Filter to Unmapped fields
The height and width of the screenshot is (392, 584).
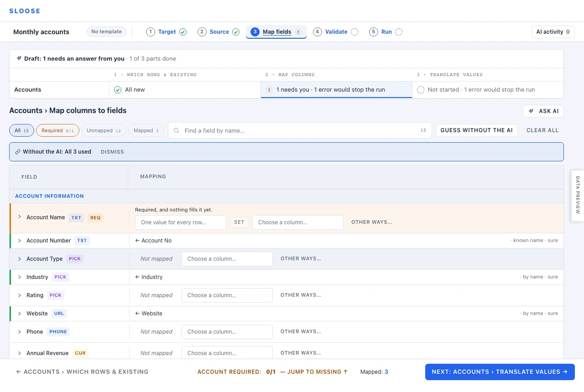pos(104,130)
